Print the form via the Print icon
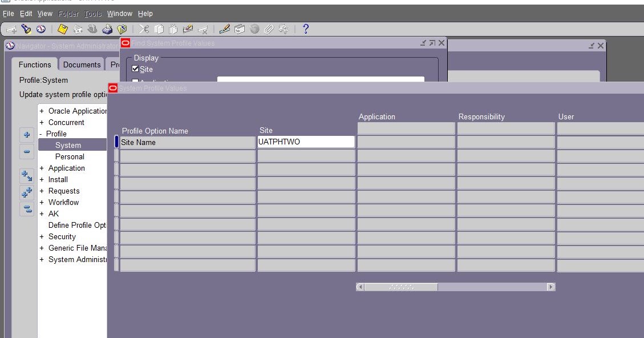This screenshot has height=338, width=644. click(x=107, y=29)
